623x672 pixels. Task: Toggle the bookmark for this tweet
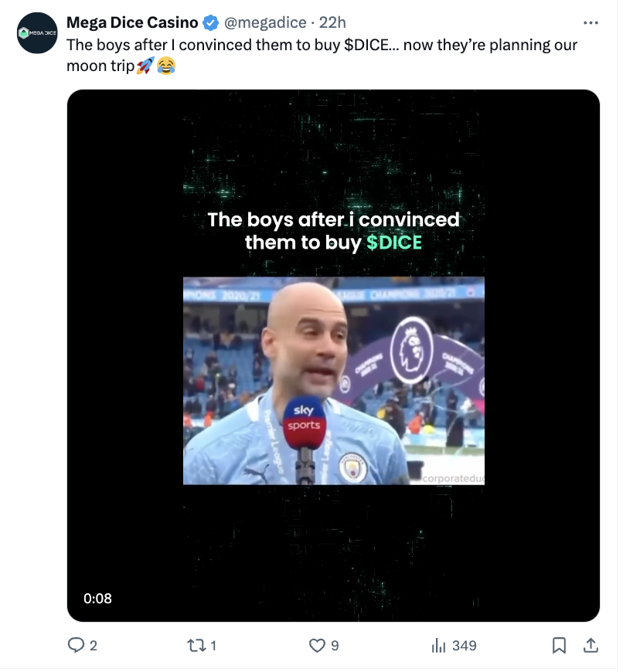click(x=560, y=645)
